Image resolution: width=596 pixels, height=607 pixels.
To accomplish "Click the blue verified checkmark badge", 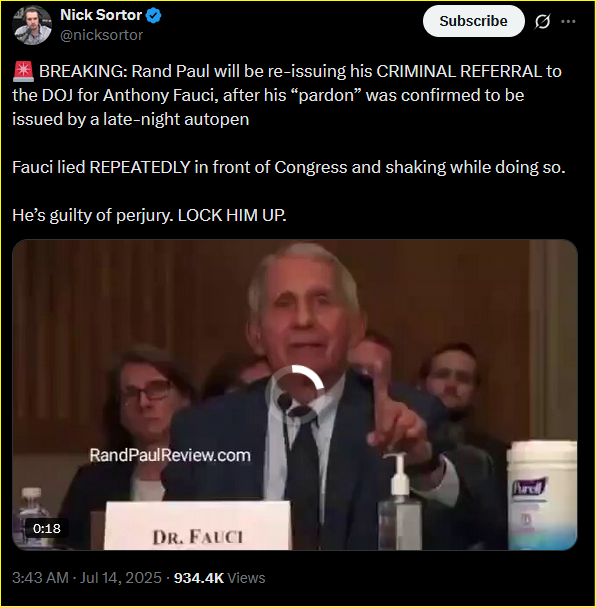I will click(154, 15).
